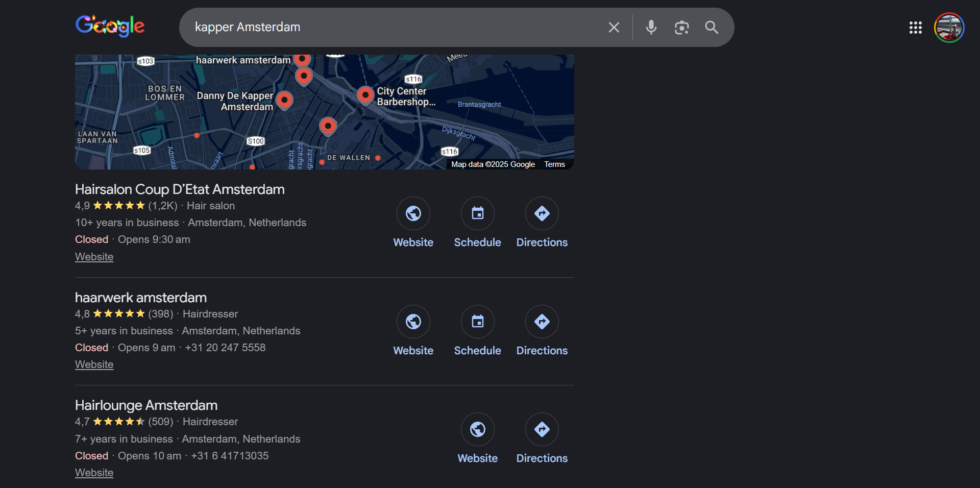Open the map Terms link
This screenshot has width=980, height=488.
(x=554, y=164)
